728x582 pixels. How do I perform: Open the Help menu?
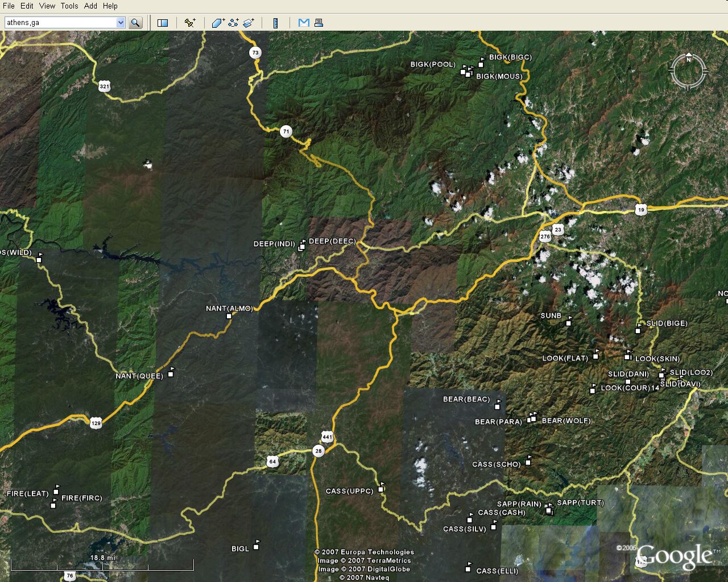[x=110, y=6]
